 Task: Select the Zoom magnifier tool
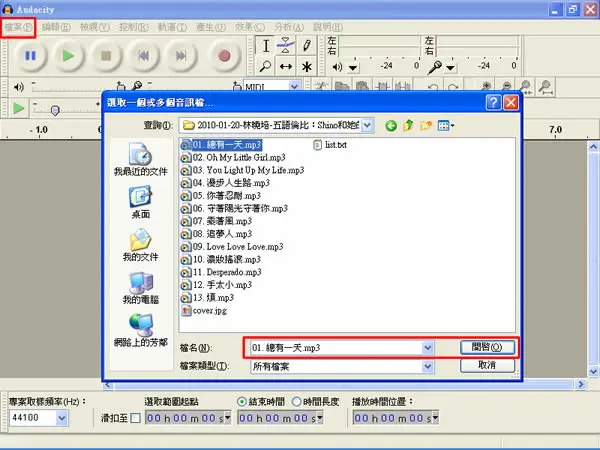(266, 67)
